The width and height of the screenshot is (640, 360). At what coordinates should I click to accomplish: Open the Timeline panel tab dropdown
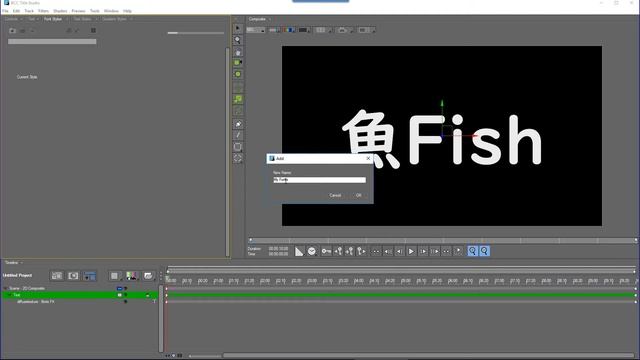(22, 263)
